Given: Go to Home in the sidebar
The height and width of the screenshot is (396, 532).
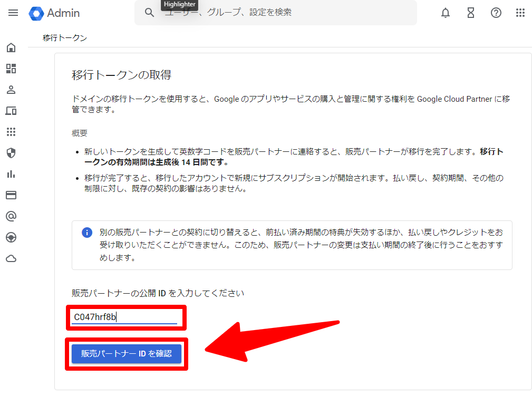Looking at the screenshot, I should 11,48.
